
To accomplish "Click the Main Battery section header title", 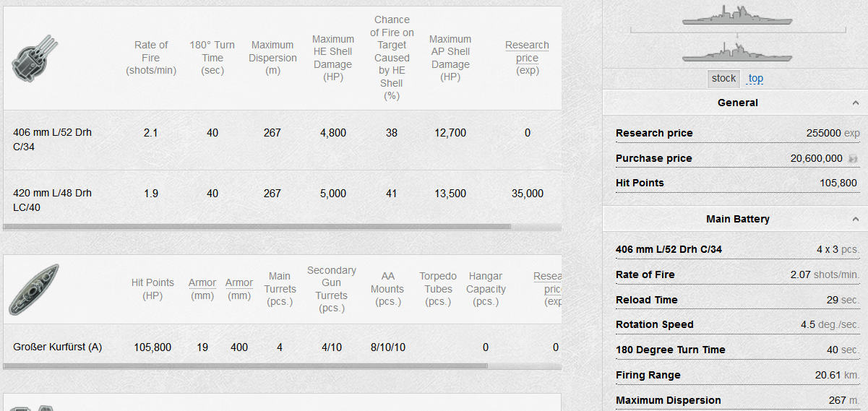I will tap(737, 219).
